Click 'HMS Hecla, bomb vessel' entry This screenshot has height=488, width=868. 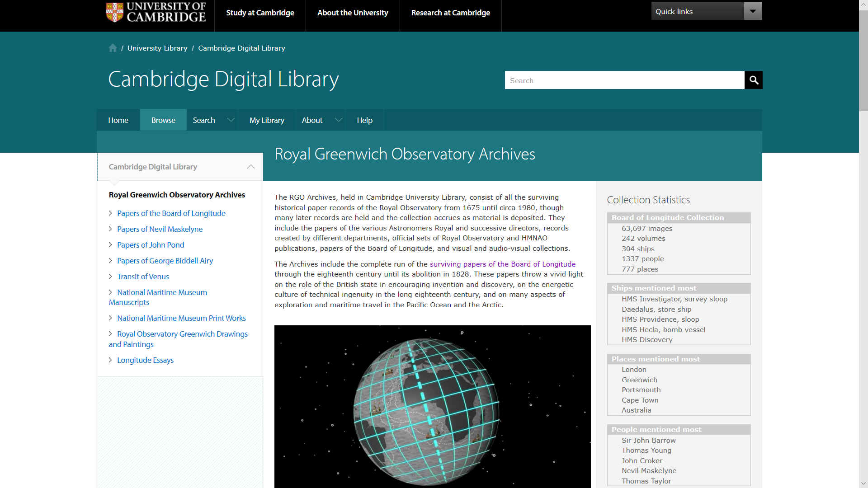[663, 330]
